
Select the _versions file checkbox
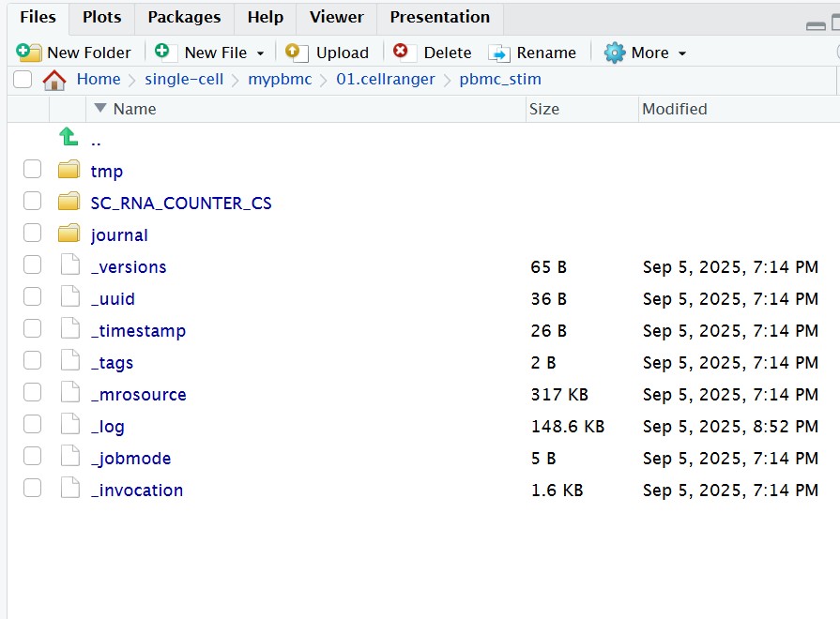[x=32, y=264]
